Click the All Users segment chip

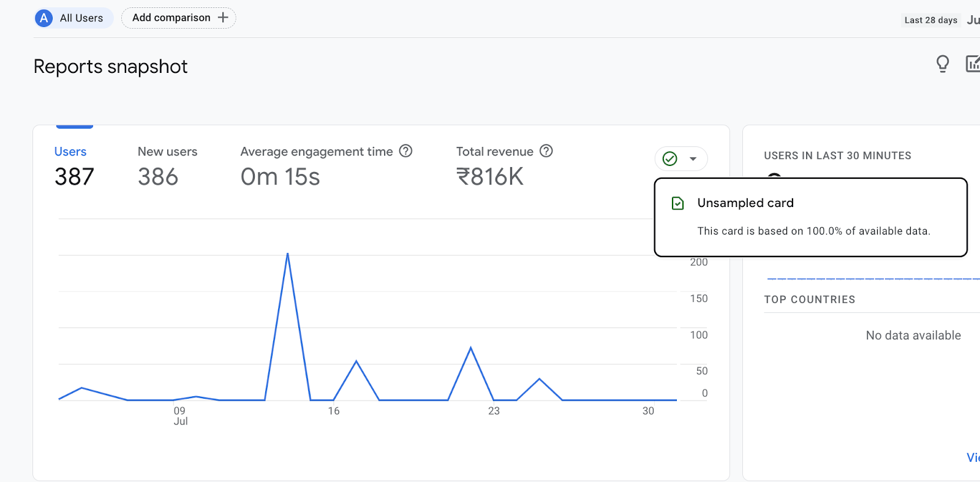click(74, 18)
